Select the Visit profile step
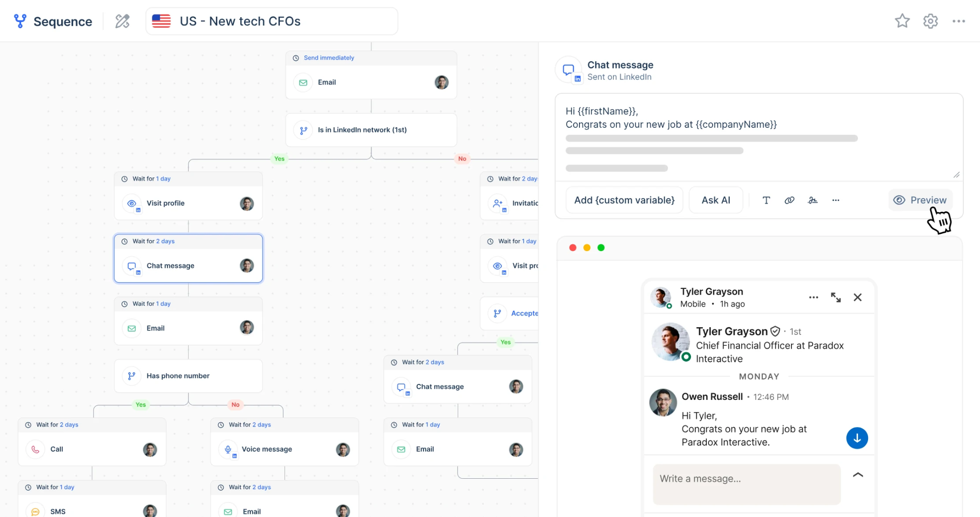The width and height of the screenshot is (980, 517). coord(189,203)
